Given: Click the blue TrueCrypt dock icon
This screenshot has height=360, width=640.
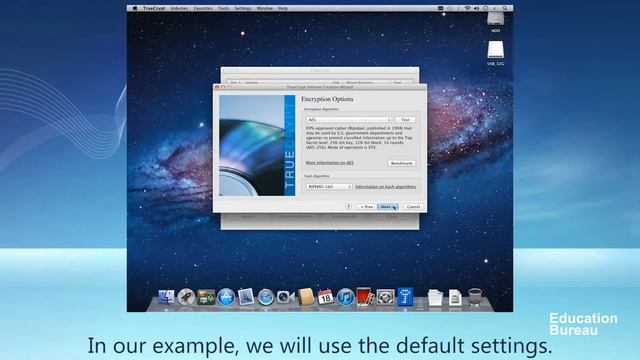Looking at the screenshot, I should (x=405, y=297).
